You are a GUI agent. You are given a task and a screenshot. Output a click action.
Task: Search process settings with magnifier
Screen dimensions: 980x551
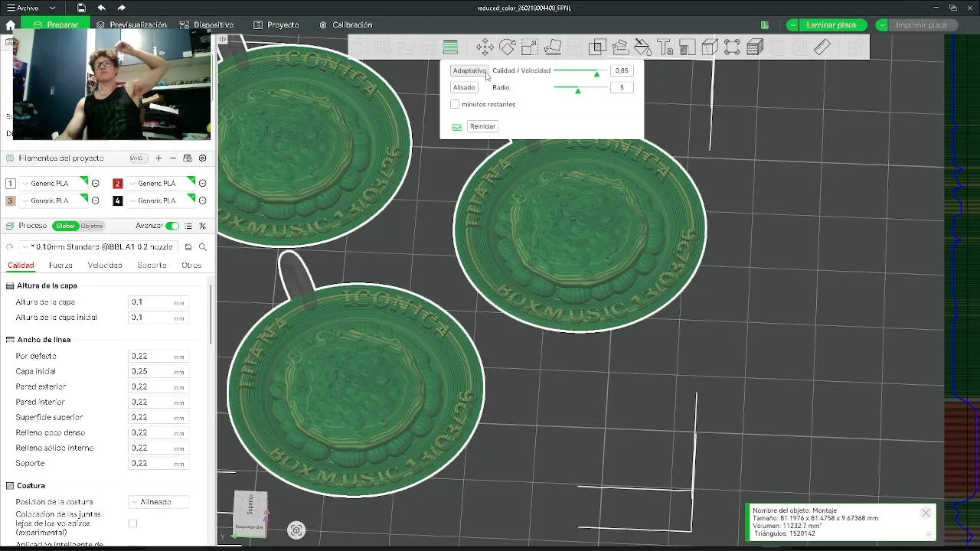click(x=203, y=247)
